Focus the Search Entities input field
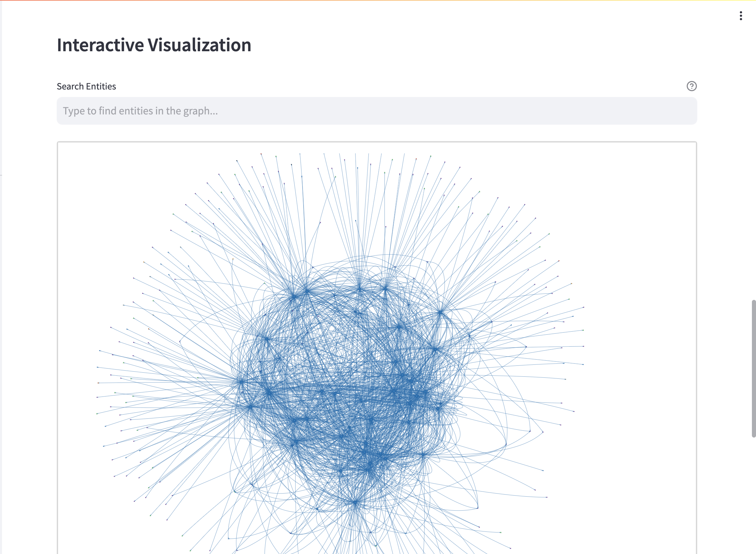Viewport: 756px width, 554px height. pyautogui.click(x=377, y=111)
